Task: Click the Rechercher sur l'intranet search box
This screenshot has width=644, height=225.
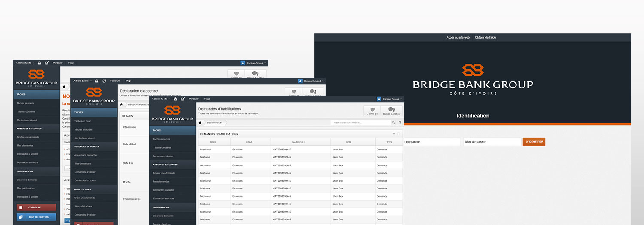Action: [x=361, y=123]
